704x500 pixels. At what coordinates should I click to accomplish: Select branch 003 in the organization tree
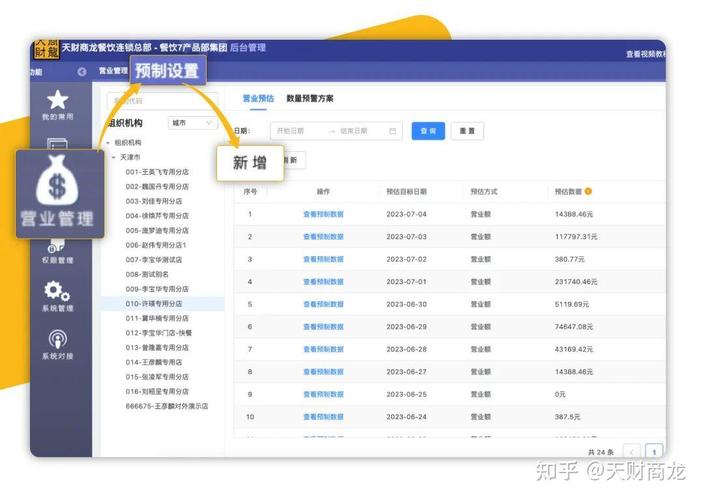coord(154,201)
